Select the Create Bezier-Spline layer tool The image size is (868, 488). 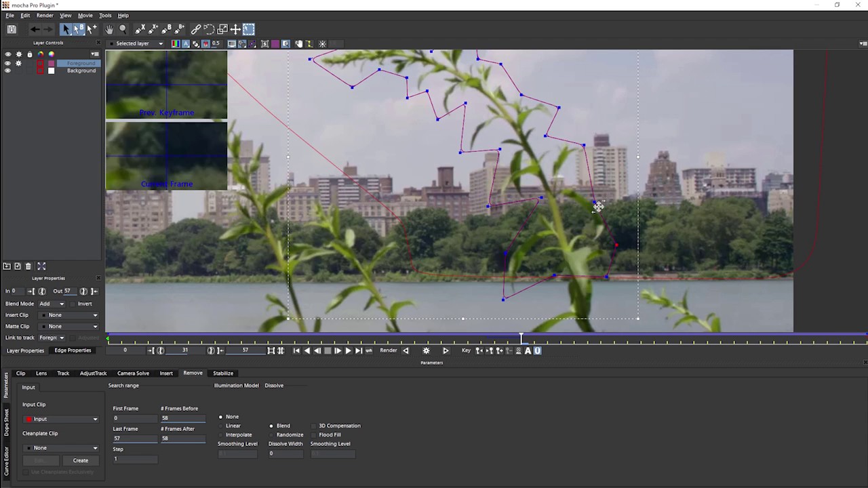point(166,29)
